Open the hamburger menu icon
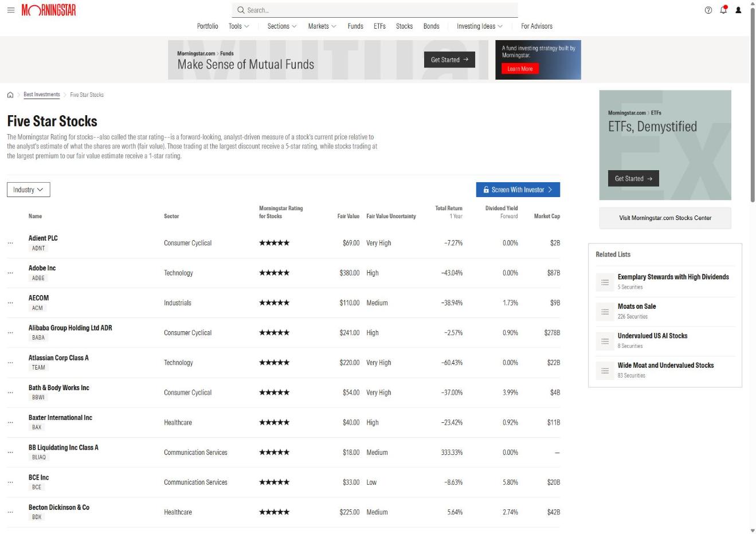Screen dimensions: 756x534 [x=11, y=10]
